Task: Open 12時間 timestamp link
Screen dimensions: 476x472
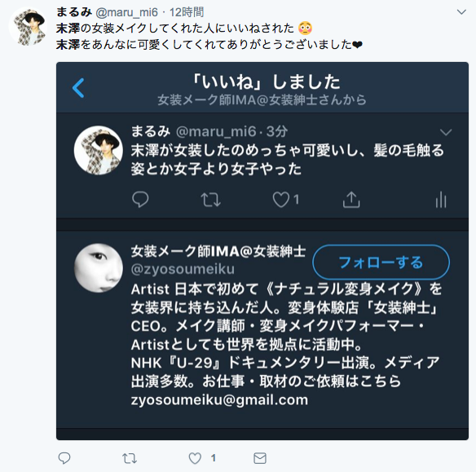Action: pyautogui.click(x=187, y=12)
